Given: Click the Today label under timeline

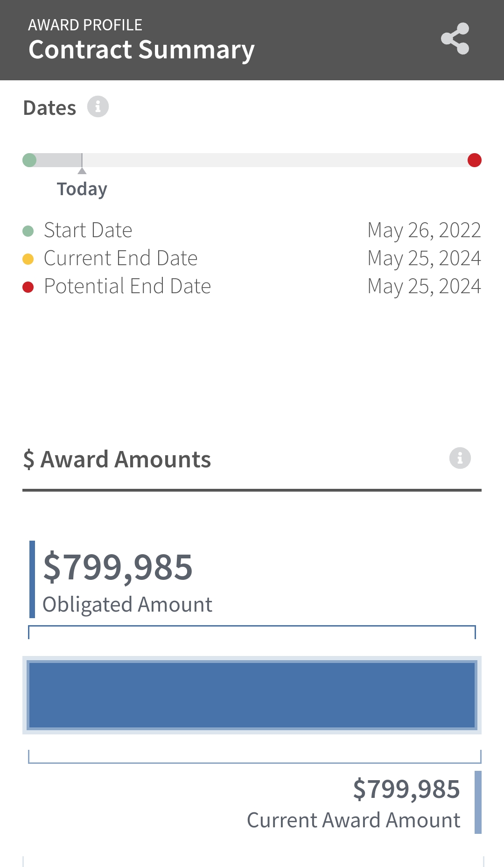Looking at the screenshot, I should click(x=82, y=189).
